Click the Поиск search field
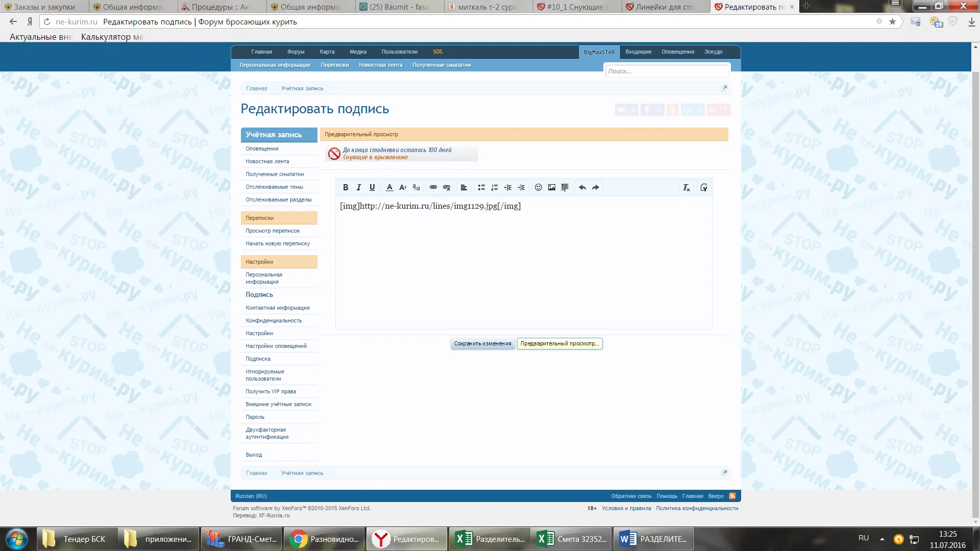The height and width of the screenshot is (551, 980). point(666,71)
